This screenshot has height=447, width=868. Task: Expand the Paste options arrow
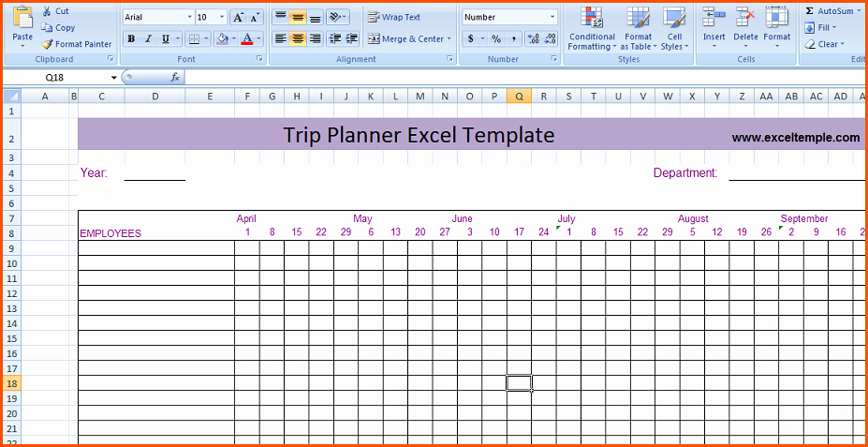pos(22,47)
